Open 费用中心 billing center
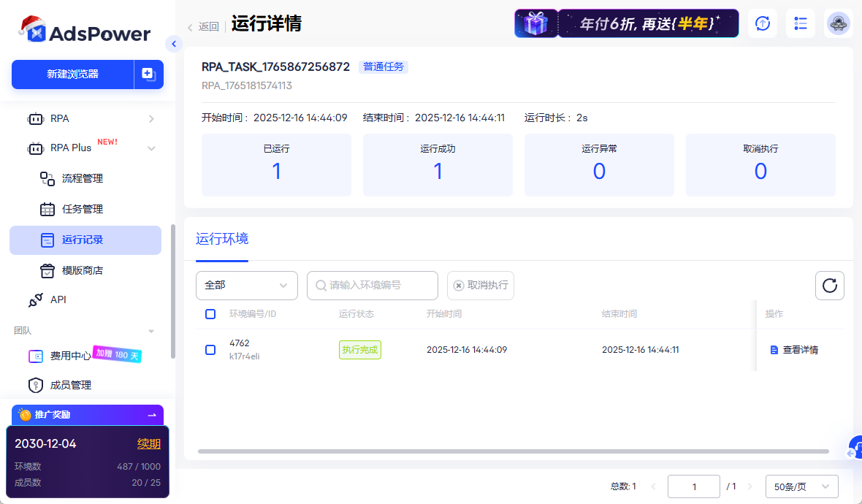Viewport: 862px width, 504px height. click(x=35, y=356)
